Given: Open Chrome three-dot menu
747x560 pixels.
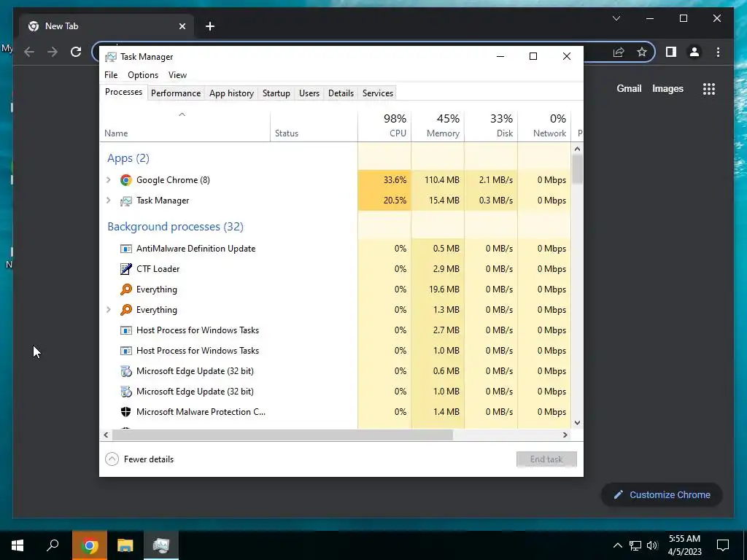Looking at the screenshot, I should (x=718, y=52).
